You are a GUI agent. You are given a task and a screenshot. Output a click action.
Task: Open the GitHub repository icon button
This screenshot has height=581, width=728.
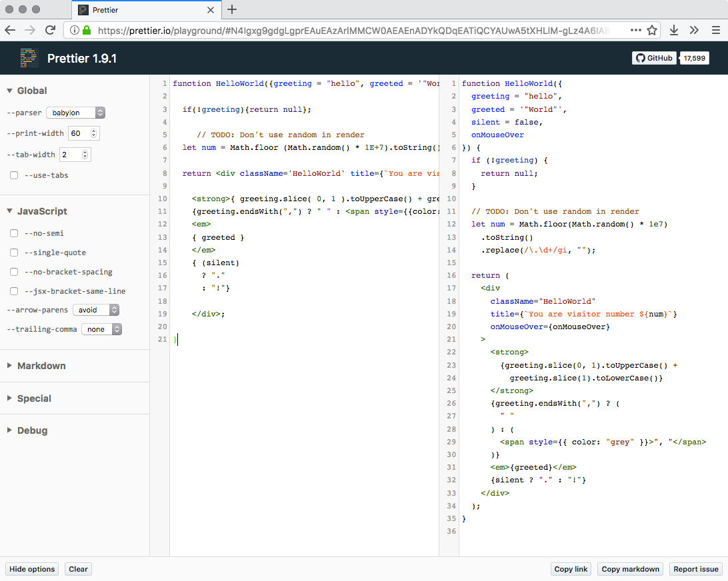(653, 58)
